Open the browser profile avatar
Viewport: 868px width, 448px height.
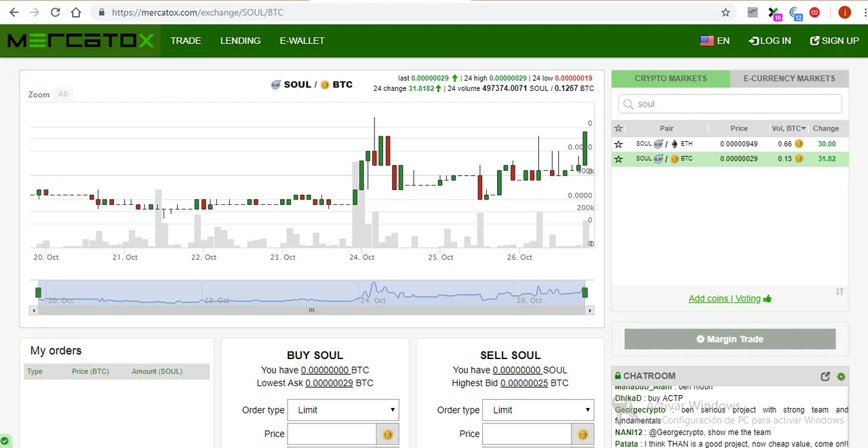(x=844, y=12)
